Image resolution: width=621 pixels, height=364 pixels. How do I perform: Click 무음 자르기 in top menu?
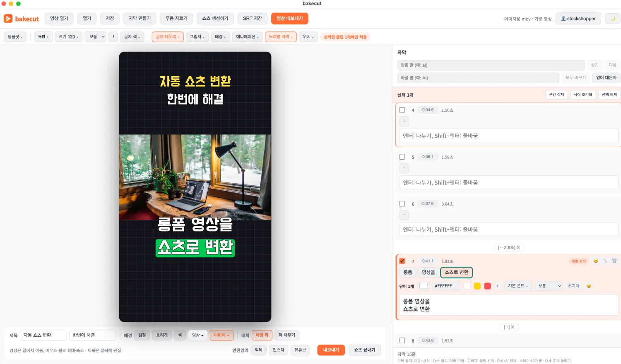176,19
